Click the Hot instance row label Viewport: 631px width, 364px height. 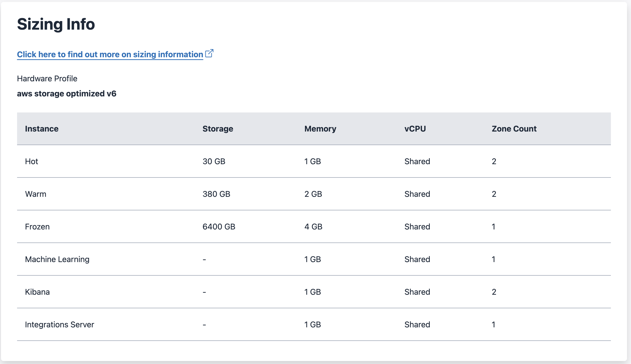pos(31,161)
